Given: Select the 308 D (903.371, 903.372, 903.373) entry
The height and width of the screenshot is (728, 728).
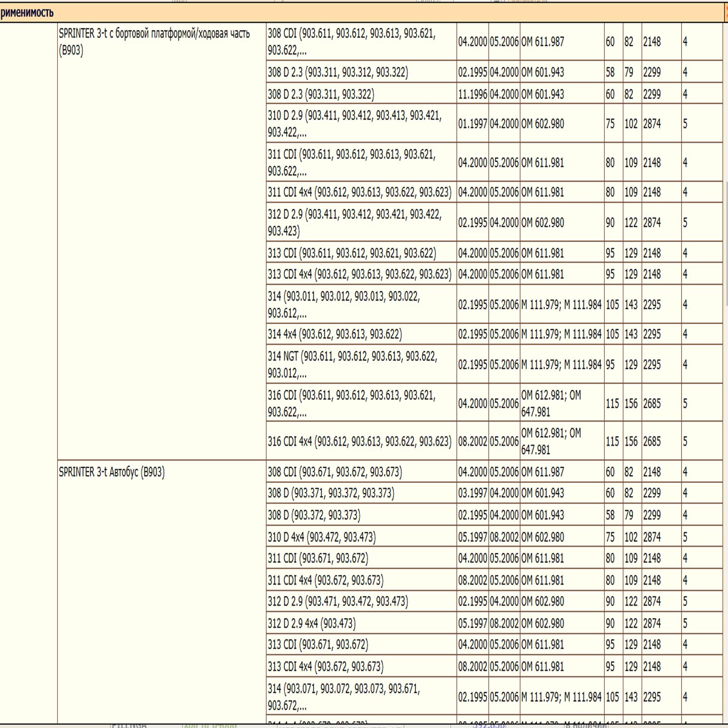Looking at the screenshot, I should pos(331,493).
